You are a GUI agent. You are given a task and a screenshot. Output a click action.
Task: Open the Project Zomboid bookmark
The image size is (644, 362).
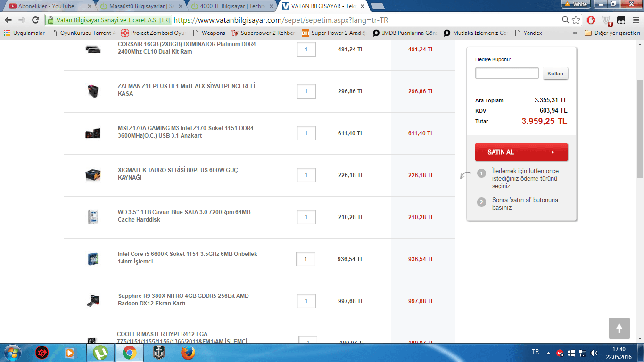tap(154, 33)
